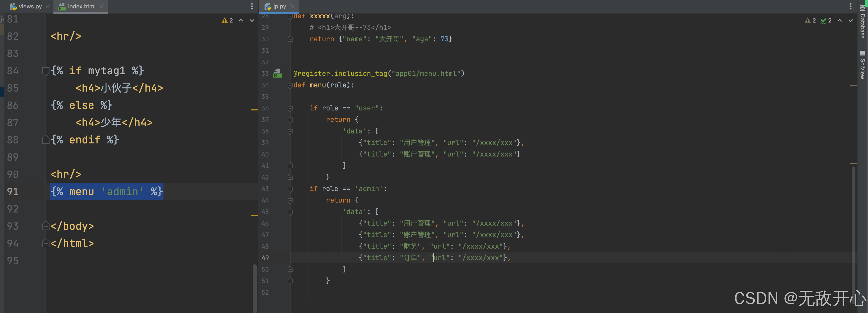
Task: Close the index.html tab
Action: coord(101,6)
